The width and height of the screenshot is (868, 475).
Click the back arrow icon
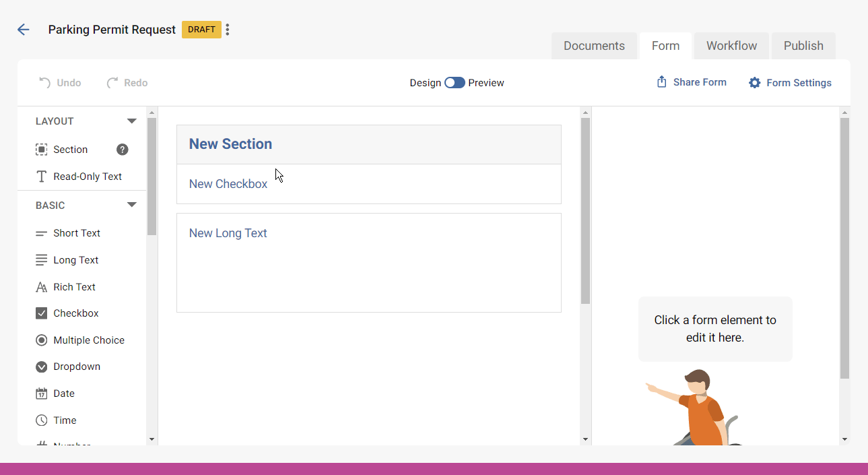click(24, 30)
